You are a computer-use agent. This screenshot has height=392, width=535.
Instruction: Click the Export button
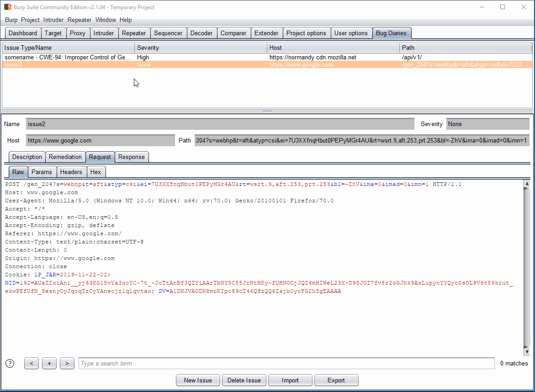pos(336,380)
